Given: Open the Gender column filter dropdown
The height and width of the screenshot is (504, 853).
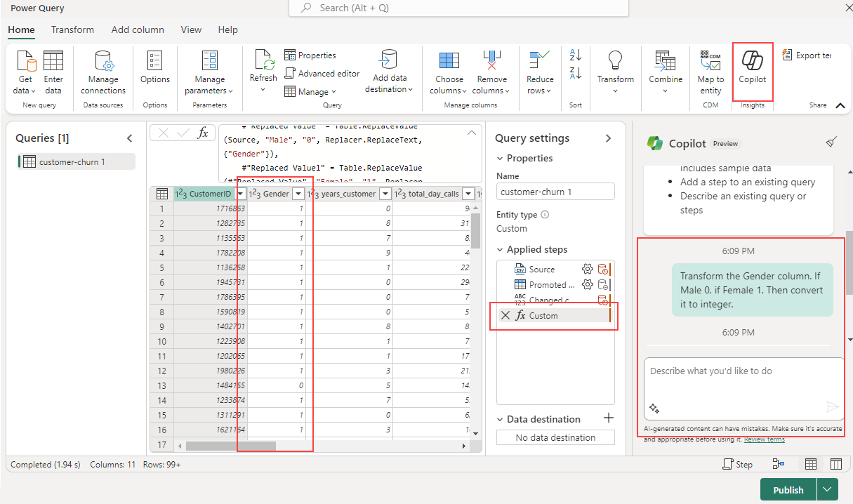Looking at the screenshot, I should pyautogui.click(x=298, y=194).
